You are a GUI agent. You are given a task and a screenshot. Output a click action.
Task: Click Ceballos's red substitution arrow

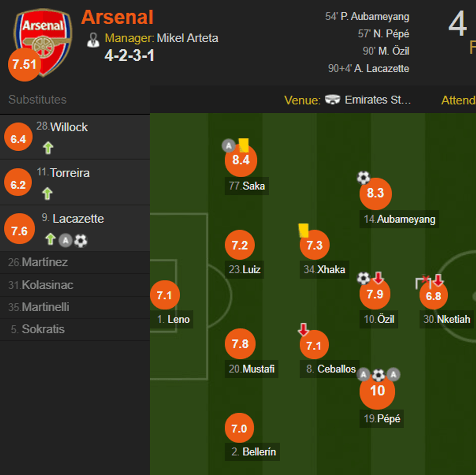pyautogui.click(x=304, y=330)
